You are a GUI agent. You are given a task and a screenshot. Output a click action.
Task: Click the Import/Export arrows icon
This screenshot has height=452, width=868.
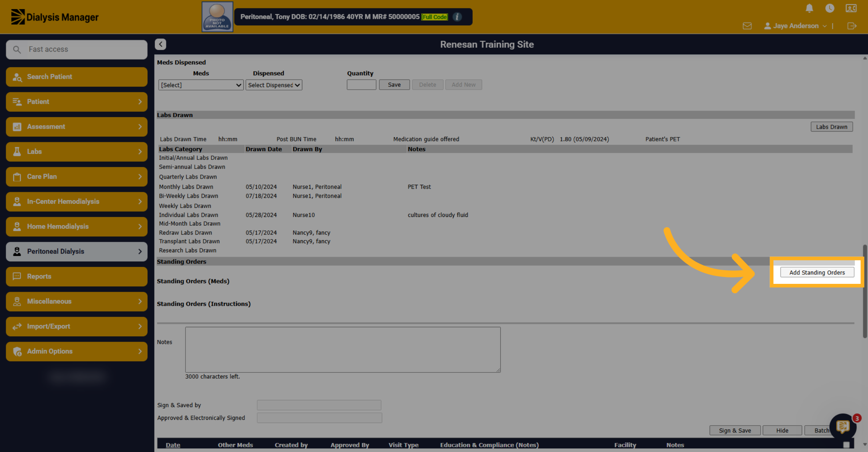[x=17, y=326]
